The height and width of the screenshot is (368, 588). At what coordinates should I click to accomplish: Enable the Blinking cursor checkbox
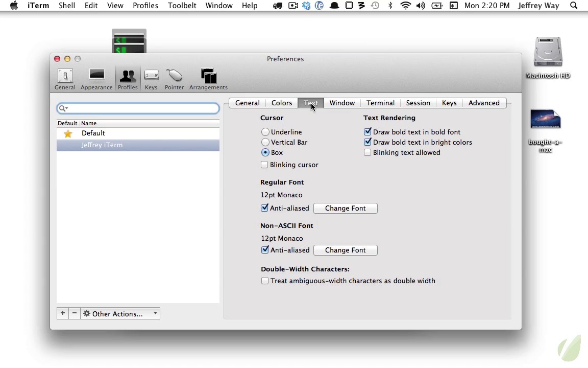coord(264,165)
